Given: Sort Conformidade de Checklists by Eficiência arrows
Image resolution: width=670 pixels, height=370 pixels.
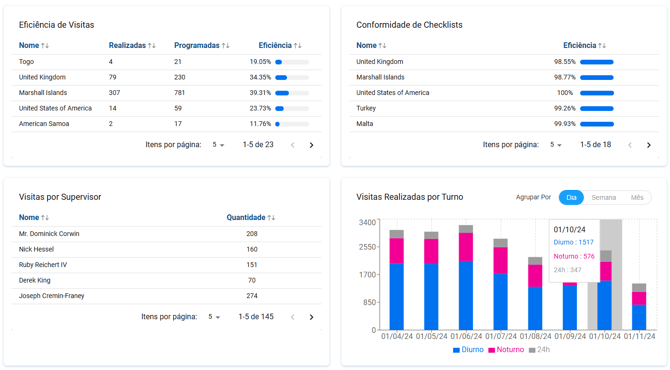Looking at the screenshot, I should tap(602, 46).
